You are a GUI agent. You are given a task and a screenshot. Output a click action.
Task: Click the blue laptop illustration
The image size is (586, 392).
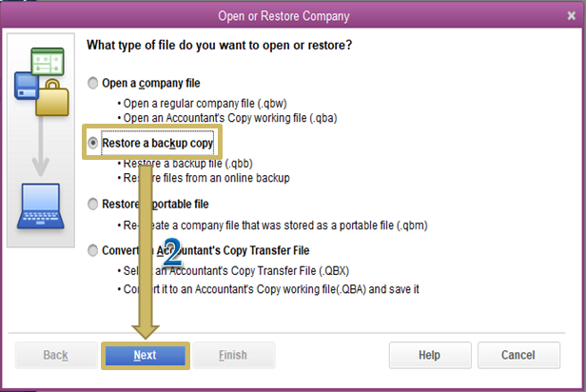(x=40, y=206)
